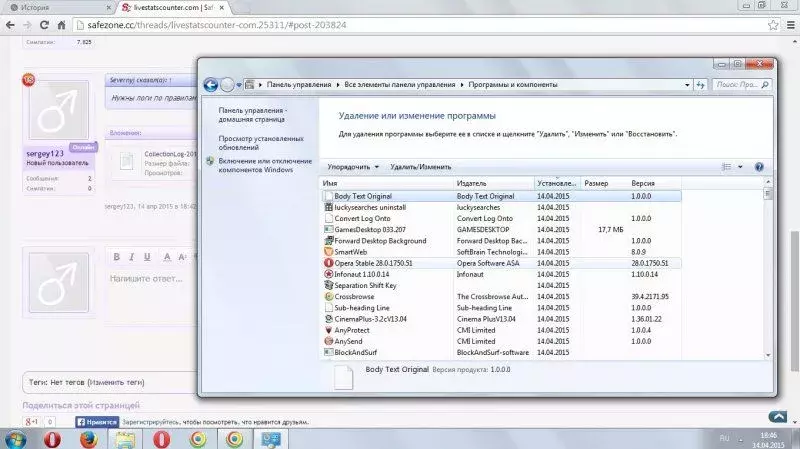
Task: Click the Удалить/Изменить button
Action: tap(421, 167)
